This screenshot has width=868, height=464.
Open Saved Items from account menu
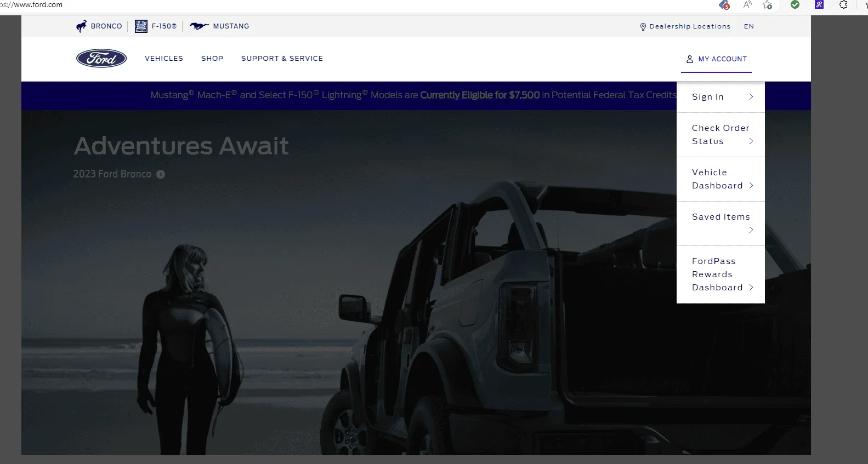[721, 224]
